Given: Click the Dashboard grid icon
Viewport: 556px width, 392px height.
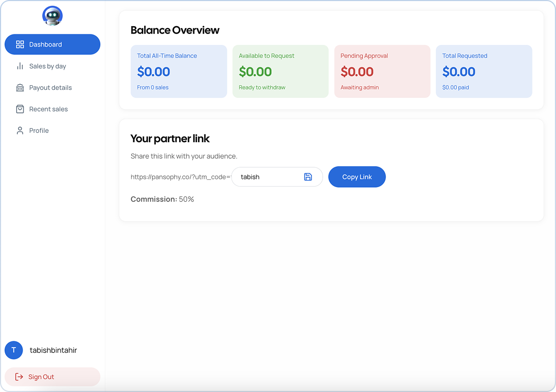Looking at the screenshot, I should click(x=20, y=44).
